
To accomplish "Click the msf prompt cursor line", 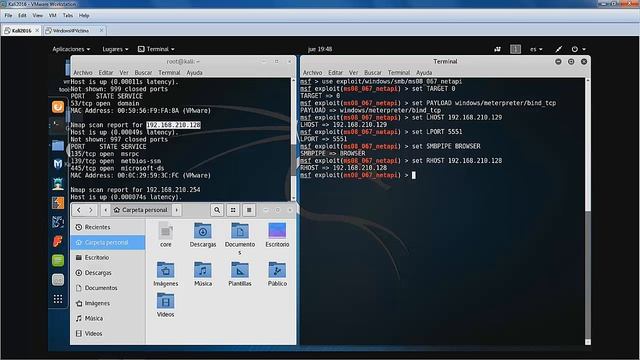I will (x=358, y=175).
